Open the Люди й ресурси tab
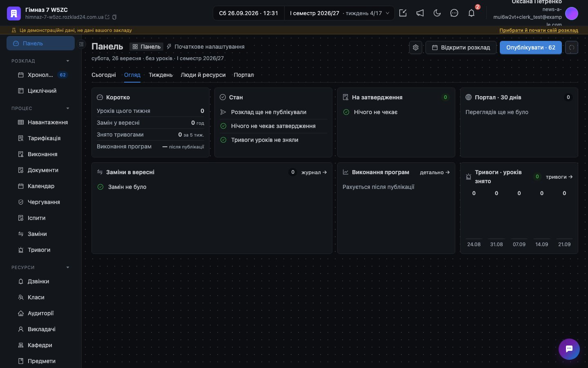The height and width of the screenshot is (368, 588). [x=203, y=75]
